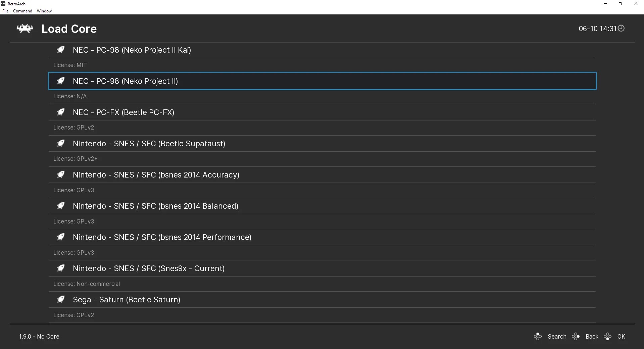Load the Sega - Saturn (Beetle Saturn) core

pos(322,300)
